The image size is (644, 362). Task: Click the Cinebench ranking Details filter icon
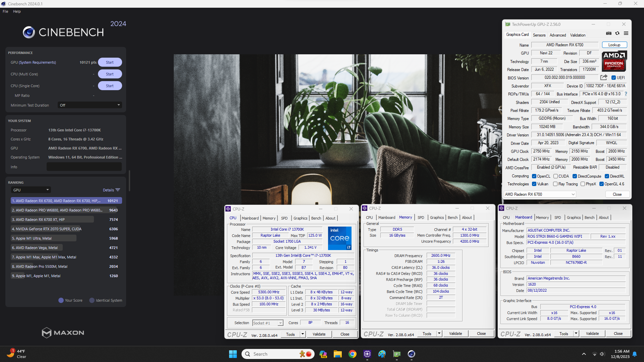pos(118,190)
